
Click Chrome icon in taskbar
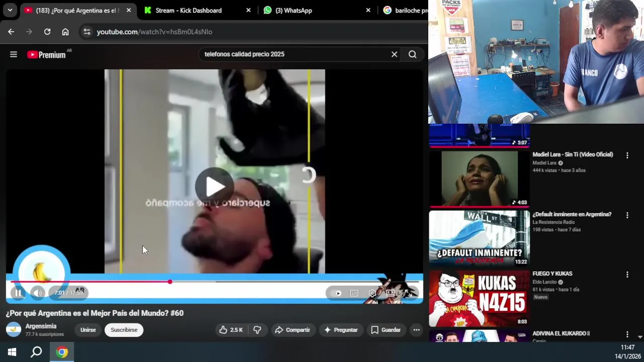(x=62, y=352)
